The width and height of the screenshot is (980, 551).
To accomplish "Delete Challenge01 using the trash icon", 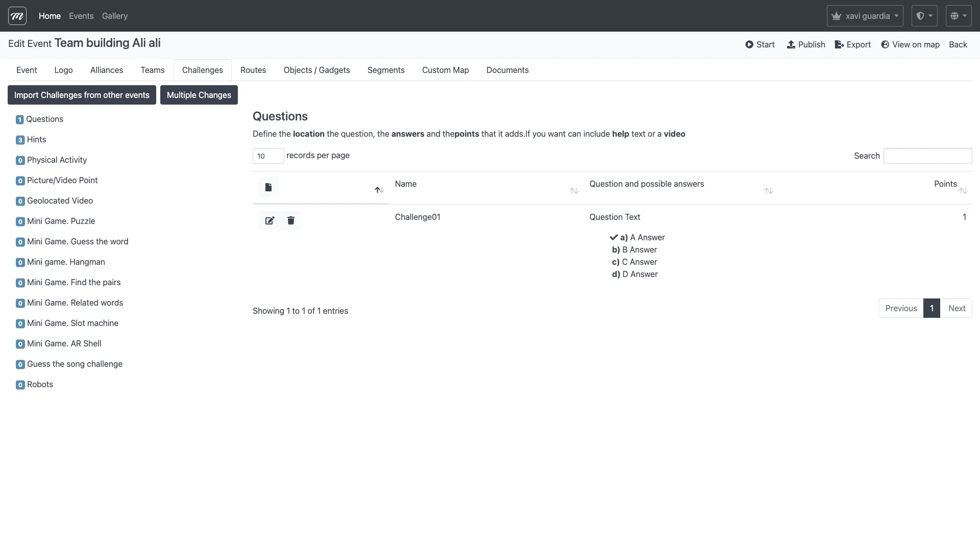I will pyautogui.click(x=291, y=220).
